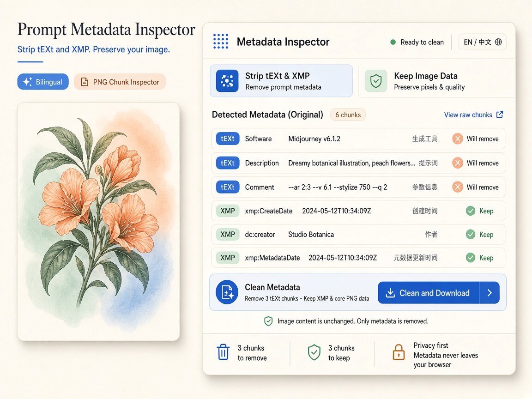The image size is (532, 399).
Task: Click the globe language icon
Action: tap(498, 42)
